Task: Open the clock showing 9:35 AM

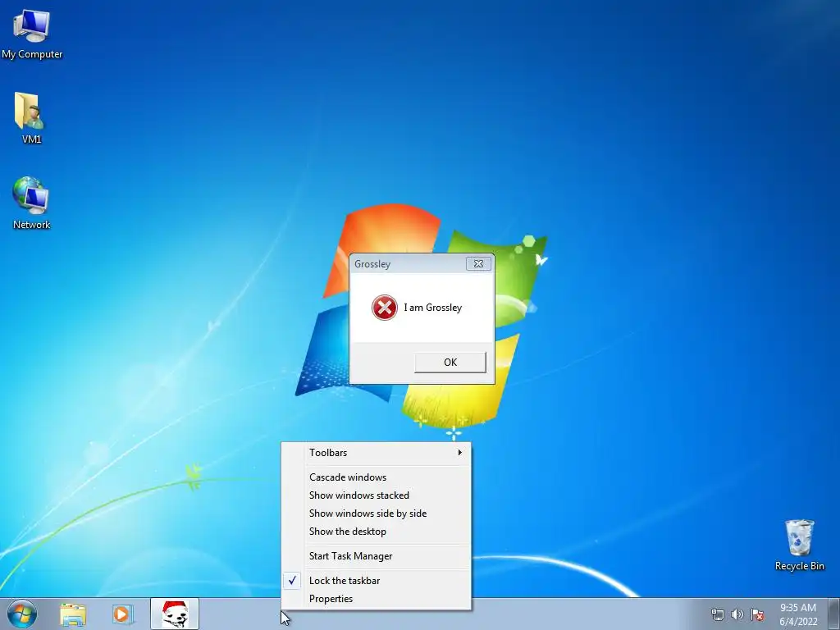Action: (798, 614)
